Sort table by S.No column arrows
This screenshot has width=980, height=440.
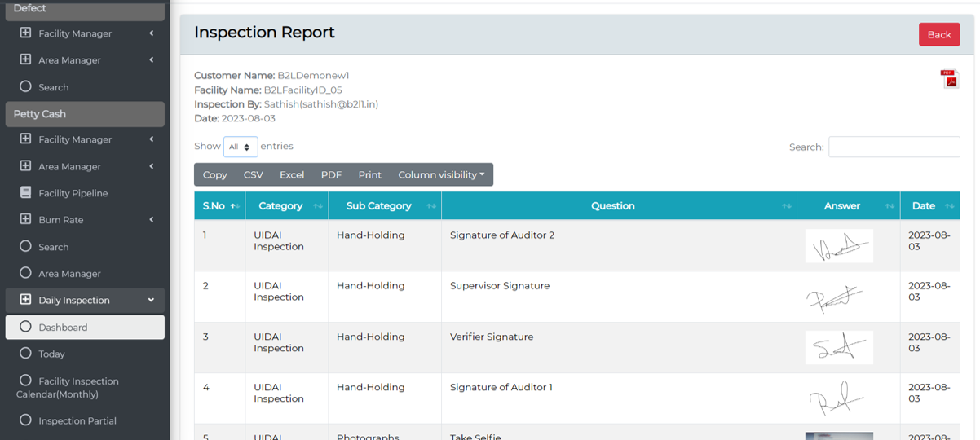(234, 206)
